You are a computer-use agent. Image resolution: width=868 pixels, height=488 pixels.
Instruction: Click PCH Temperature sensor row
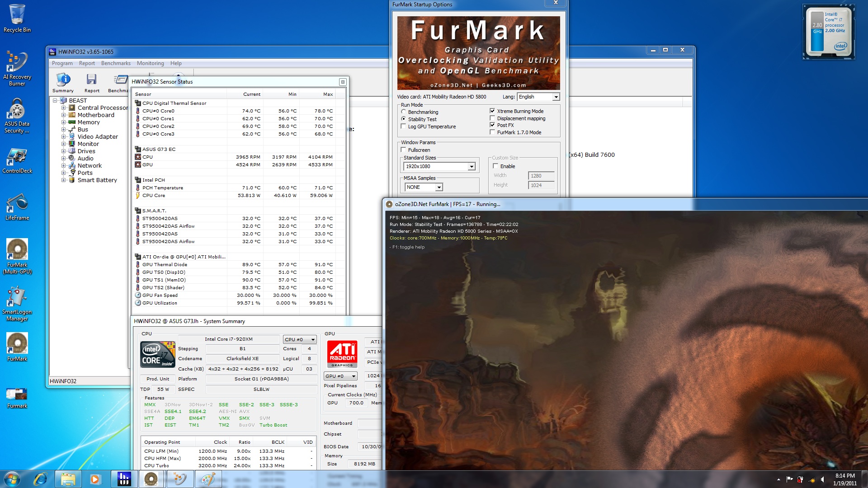[240, 188]
